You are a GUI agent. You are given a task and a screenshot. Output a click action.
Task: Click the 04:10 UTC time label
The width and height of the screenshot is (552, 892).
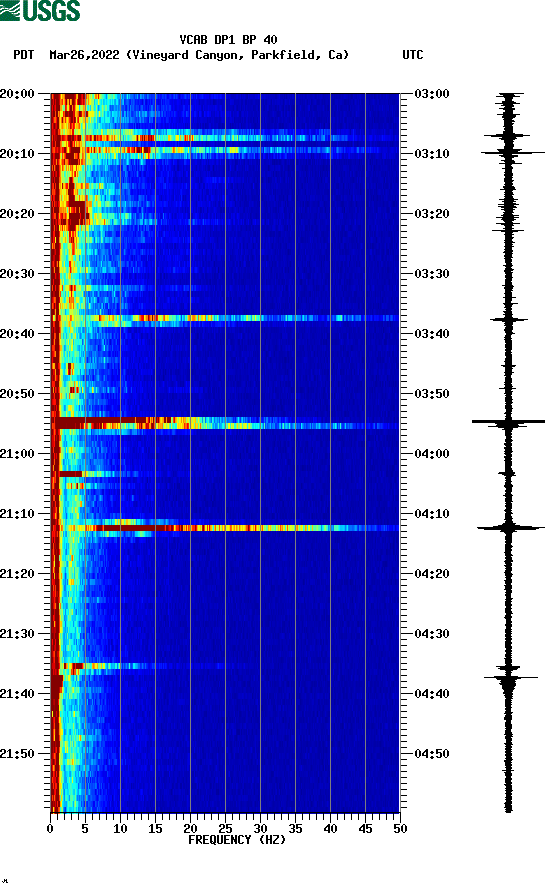[432, 514]
